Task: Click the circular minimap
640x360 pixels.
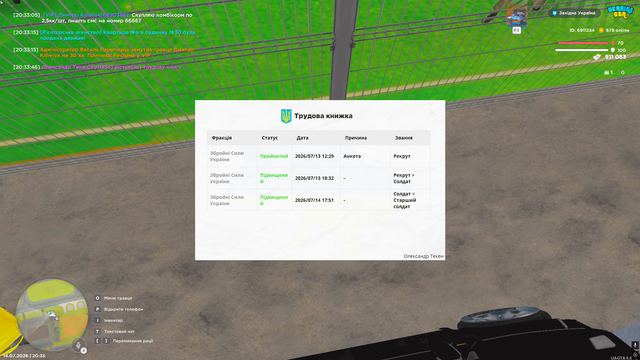Action: tap(52, 315)
